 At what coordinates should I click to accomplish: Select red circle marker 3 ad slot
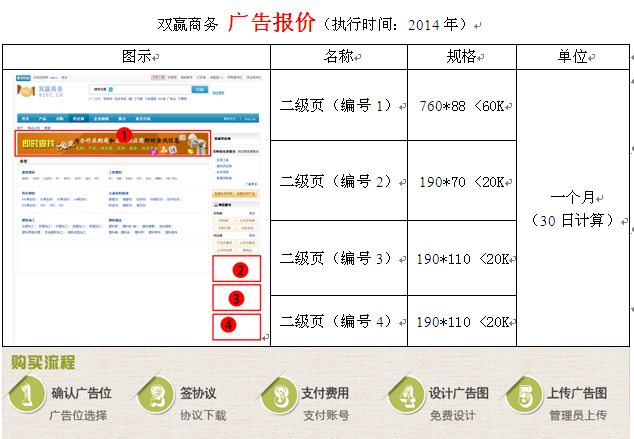click(x=236, y=298)
